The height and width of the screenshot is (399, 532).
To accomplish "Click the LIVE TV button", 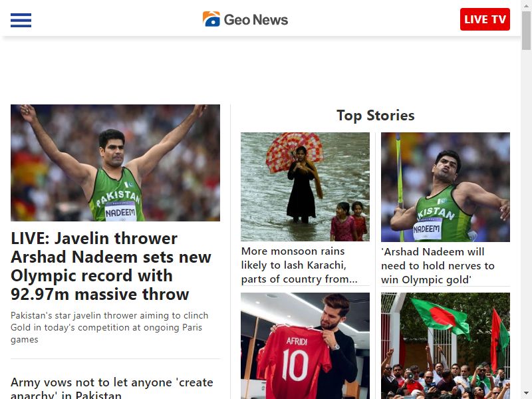I will click(485, 19).
